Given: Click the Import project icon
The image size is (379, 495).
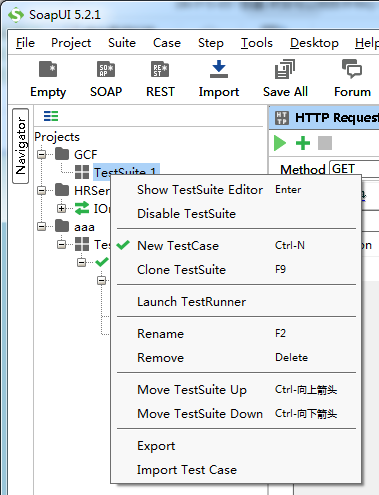Looking at the screenshot, I should pyautogui.click(x=219, y=69).
